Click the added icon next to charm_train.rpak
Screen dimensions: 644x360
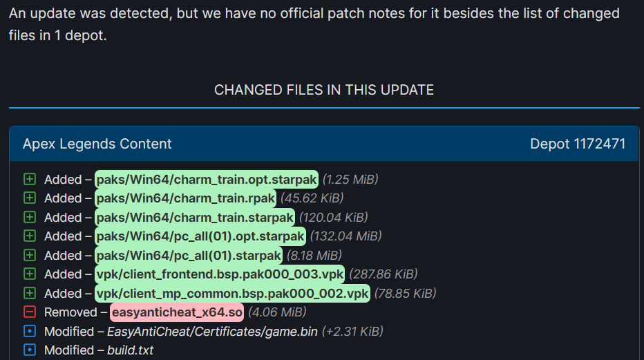coord(29,198)
